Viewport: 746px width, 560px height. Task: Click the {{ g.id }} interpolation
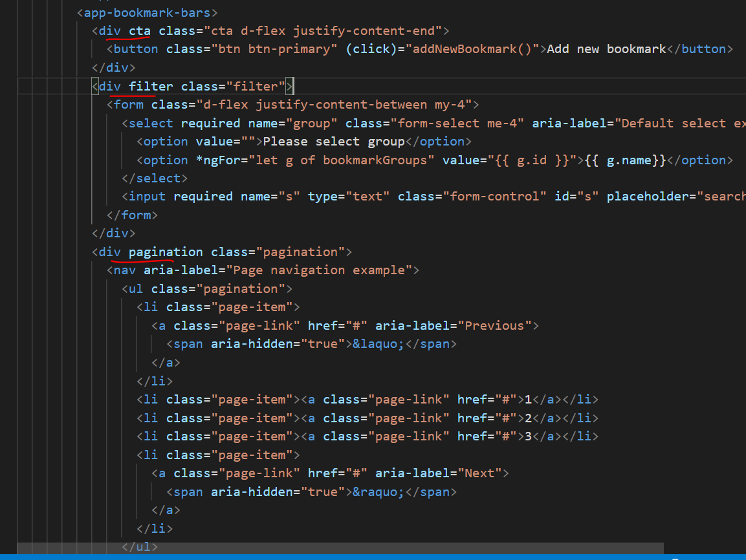(x=532, y=160)
